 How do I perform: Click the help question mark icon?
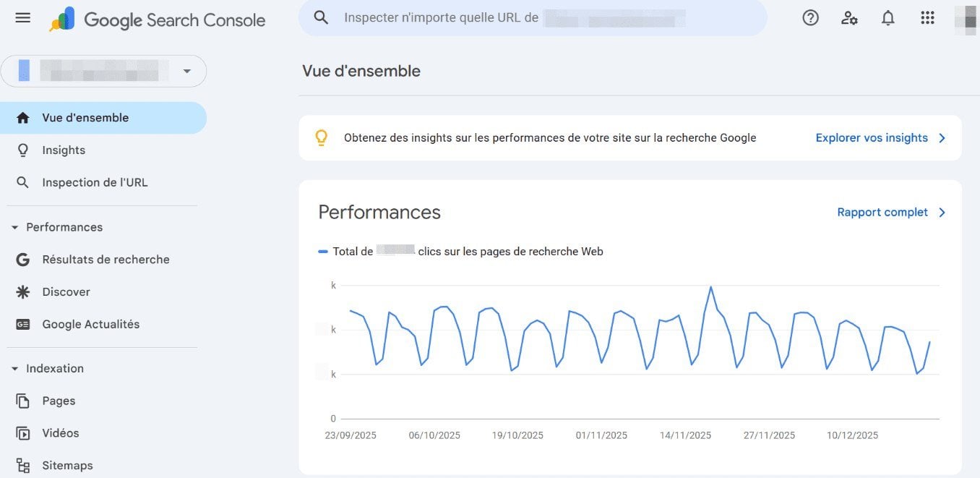(x=810, y=17)
